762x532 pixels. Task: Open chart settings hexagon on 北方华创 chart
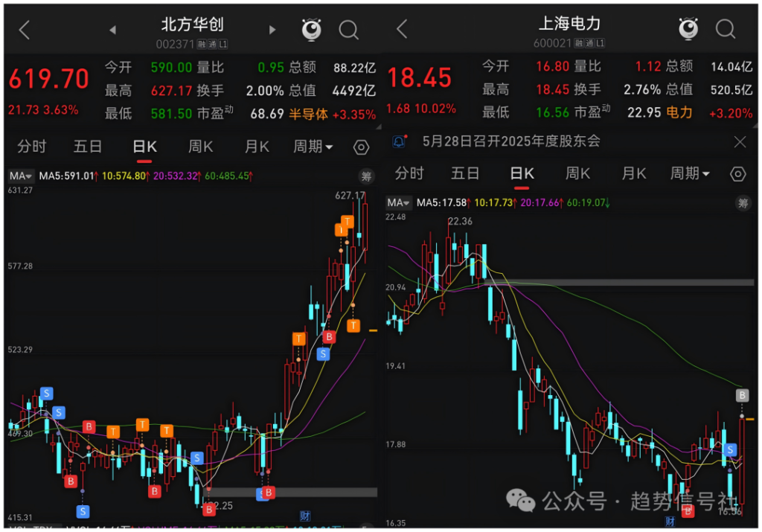(361, 147)
